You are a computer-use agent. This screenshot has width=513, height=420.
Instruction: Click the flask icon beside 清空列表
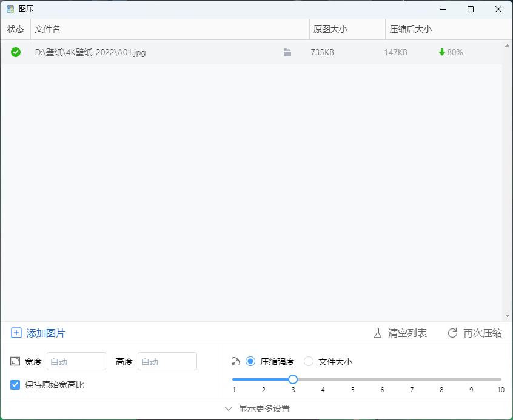click(377, 333)
